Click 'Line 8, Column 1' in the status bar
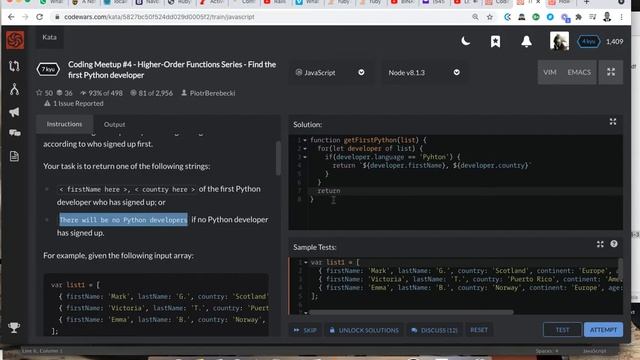The height and width of the screenshot is (360, 640). (x=42, y=351)
